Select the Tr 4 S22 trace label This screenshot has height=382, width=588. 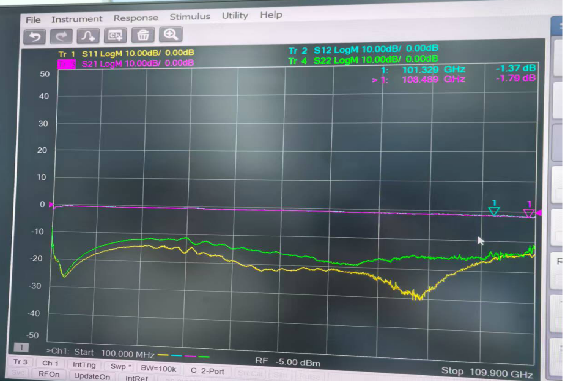pyautogui.click(x=363, y=60)
